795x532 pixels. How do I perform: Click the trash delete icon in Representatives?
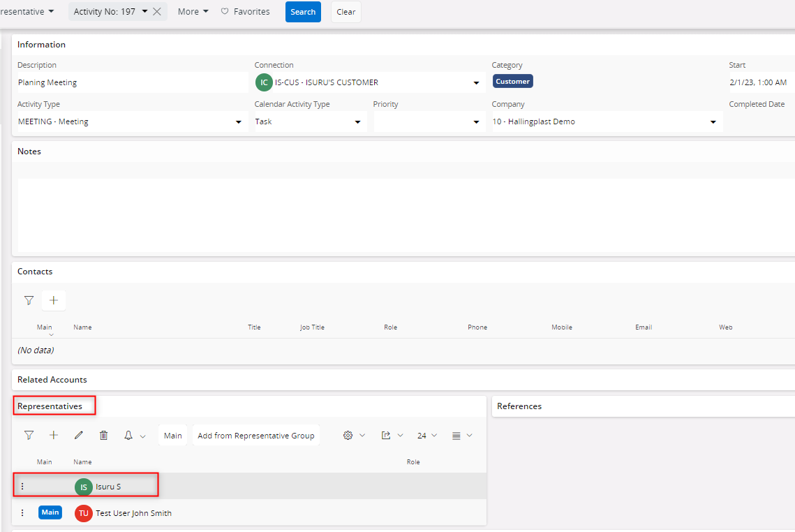click(x=103, y=435)
